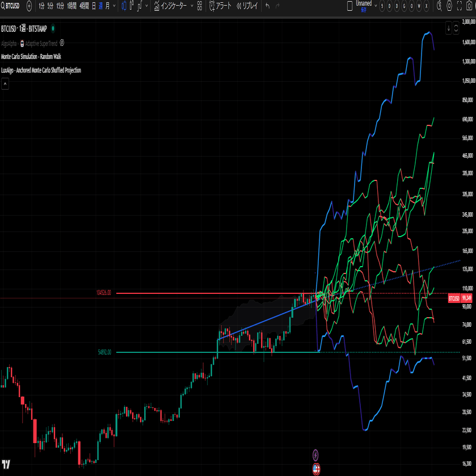The width and height of the screenshot is (476, 476).
Task: Select the 15分 timeframe
Action: pyautogui.click(x=60, y=6)
